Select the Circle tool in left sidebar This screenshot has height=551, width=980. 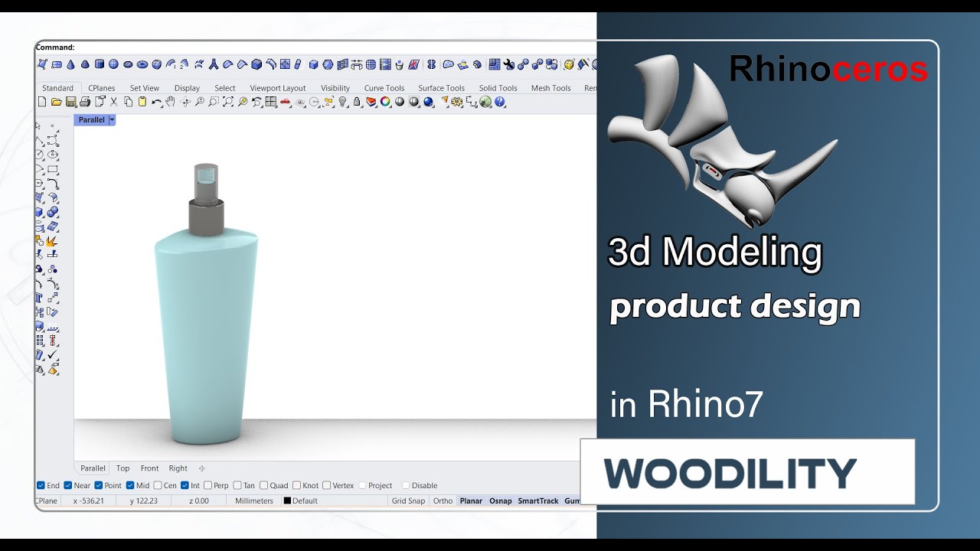(39, 154)
